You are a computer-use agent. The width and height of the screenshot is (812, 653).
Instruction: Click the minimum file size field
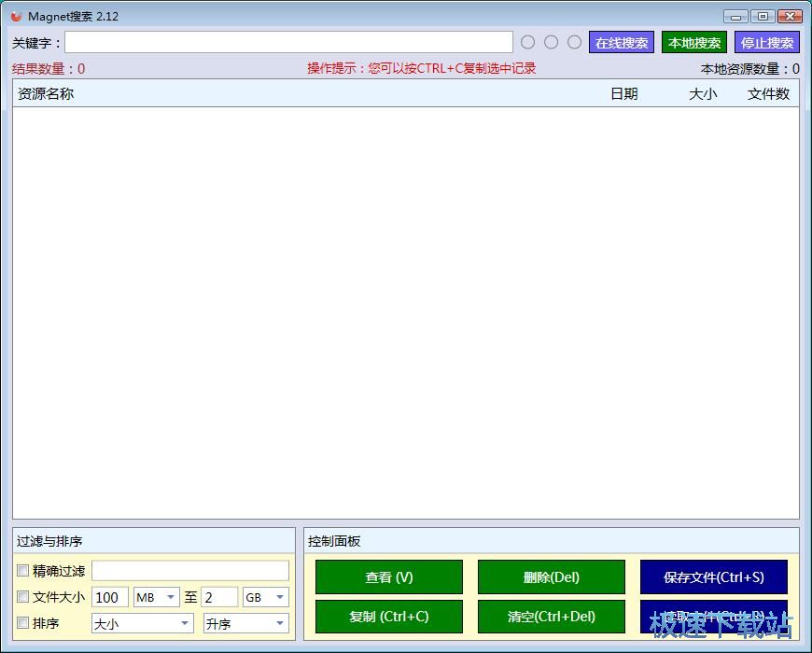[109, 597]
